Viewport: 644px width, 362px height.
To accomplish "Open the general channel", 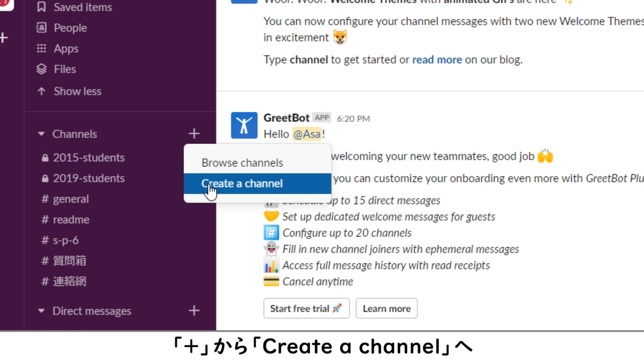I will [71, 199].
